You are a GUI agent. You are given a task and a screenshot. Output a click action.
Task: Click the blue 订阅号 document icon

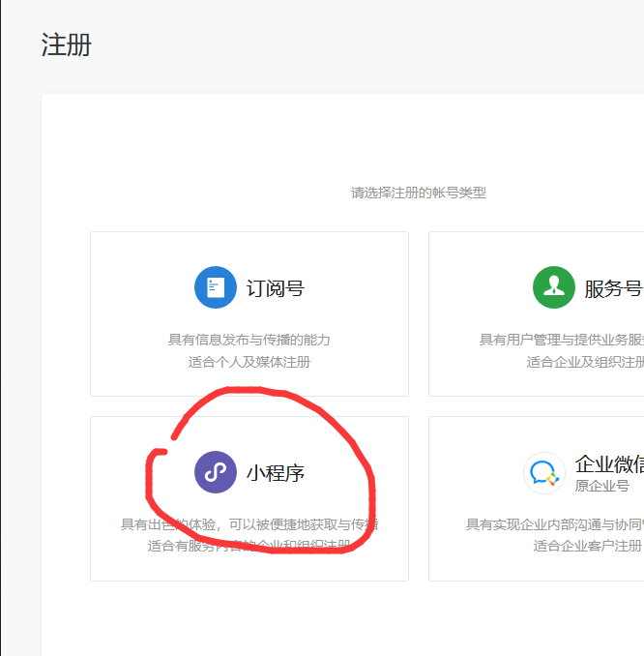point(215,287)
